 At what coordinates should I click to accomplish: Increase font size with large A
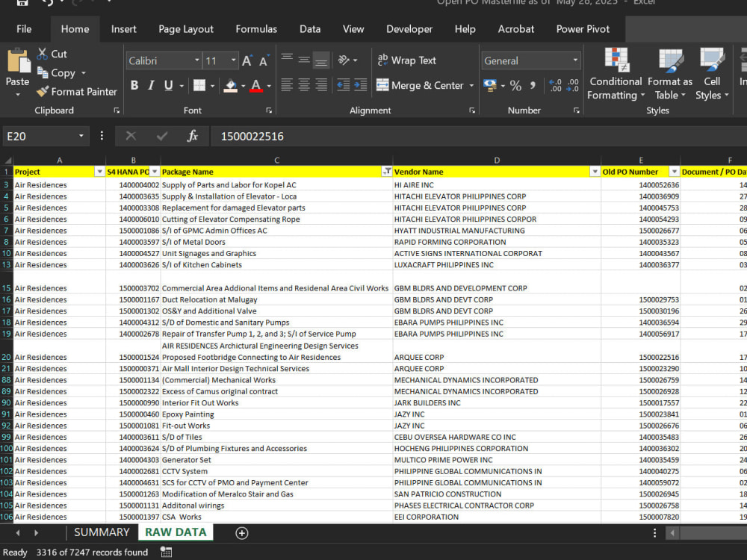(247, 60)
